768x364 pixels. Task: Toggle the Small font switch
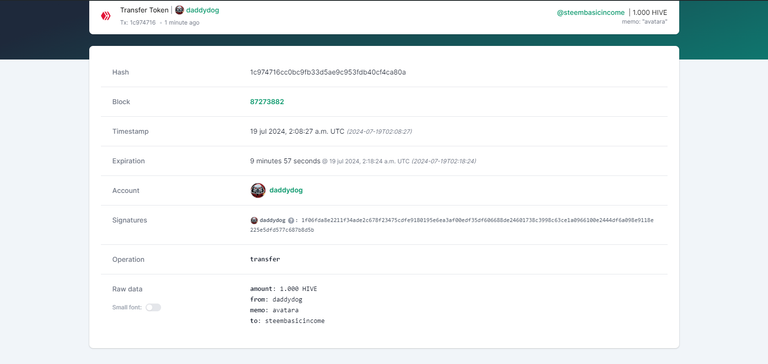[153, 307]
